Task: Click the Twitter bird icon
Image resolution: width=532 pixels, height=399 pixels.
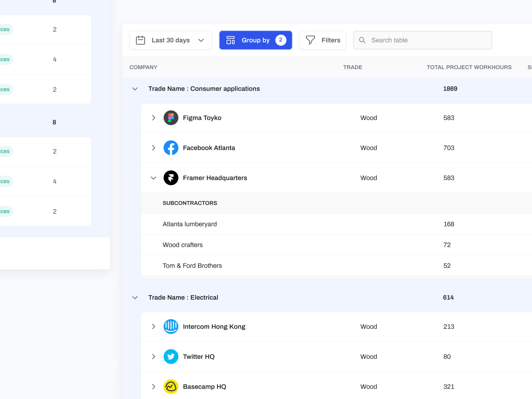Action: [x=171, y=356]
